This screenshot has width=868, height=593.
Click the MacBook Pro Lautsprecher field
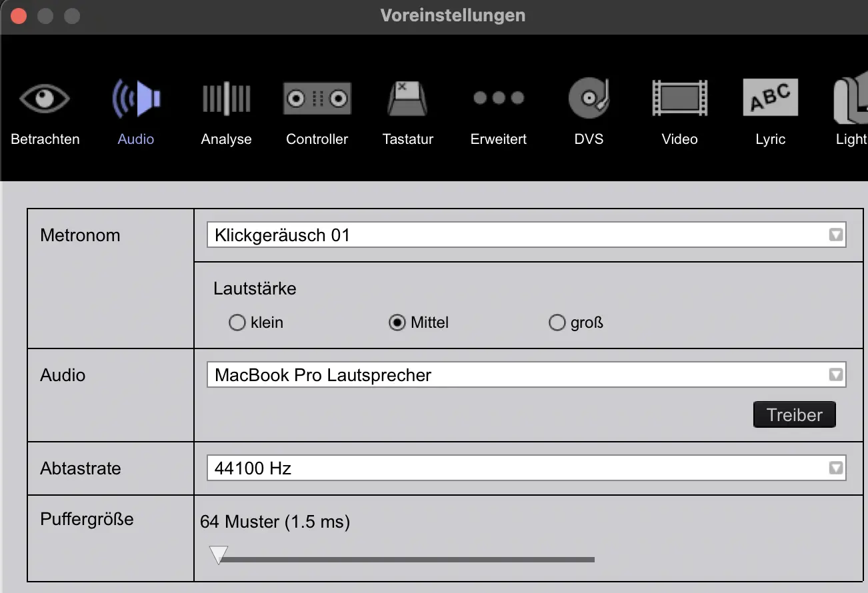[467, 374]
